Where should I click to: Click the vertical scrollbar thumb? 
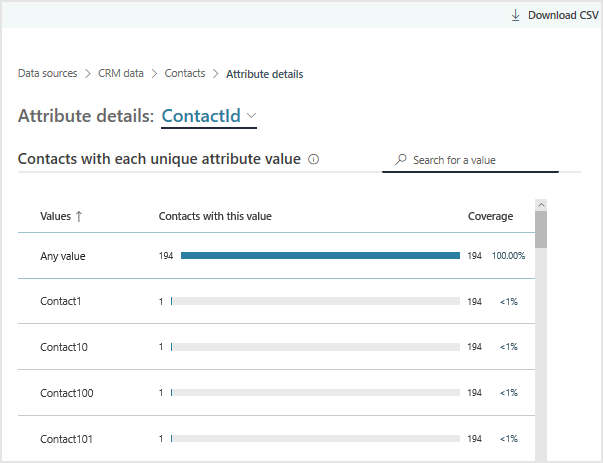pyautogui.click(x=541, y=229)
